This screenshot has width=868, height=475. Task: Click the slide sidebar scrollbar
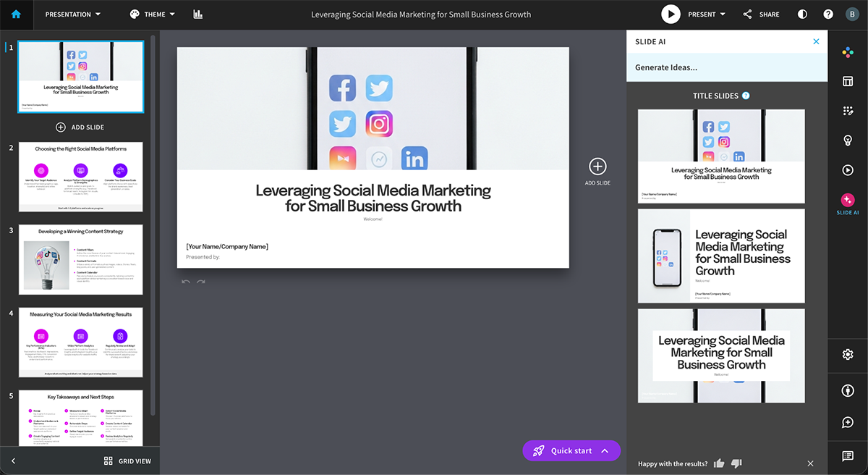click(x=152, y=224)
